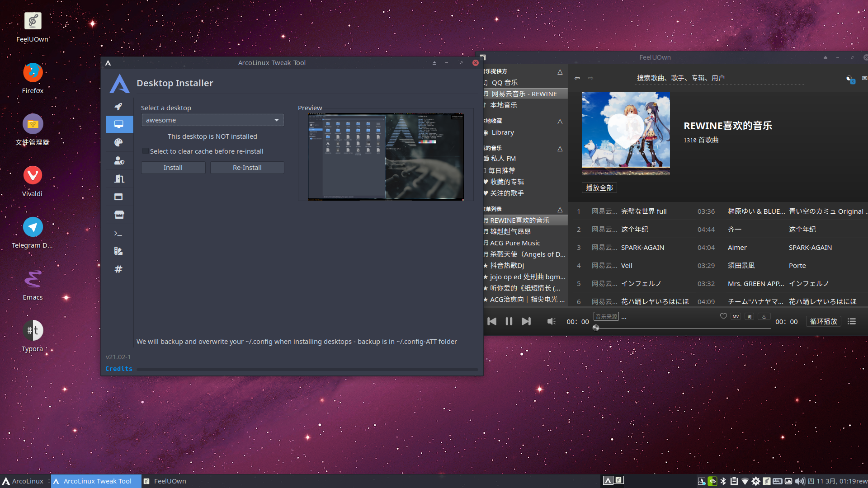Toggle 循环播放 loop mode button
The height and width of the screenshot is (488, 868).
pos(824,321)
